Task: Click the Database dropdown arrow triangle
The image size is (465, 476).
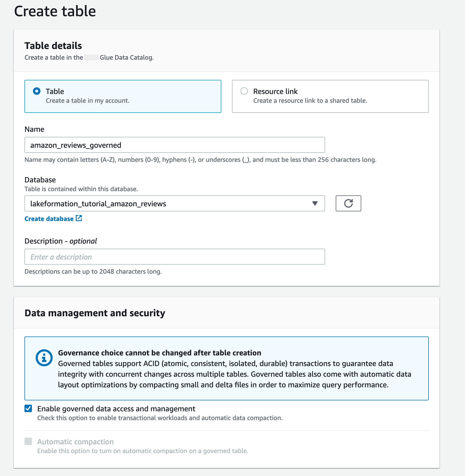Action: coord(315,203)
